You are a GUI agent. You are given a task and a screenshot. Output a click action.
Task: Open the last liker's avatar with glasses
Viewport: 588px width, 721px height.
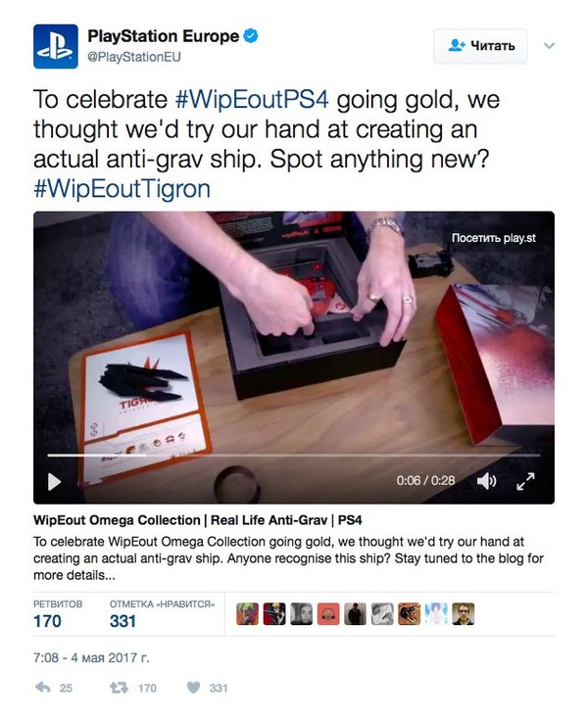[463, 614]
